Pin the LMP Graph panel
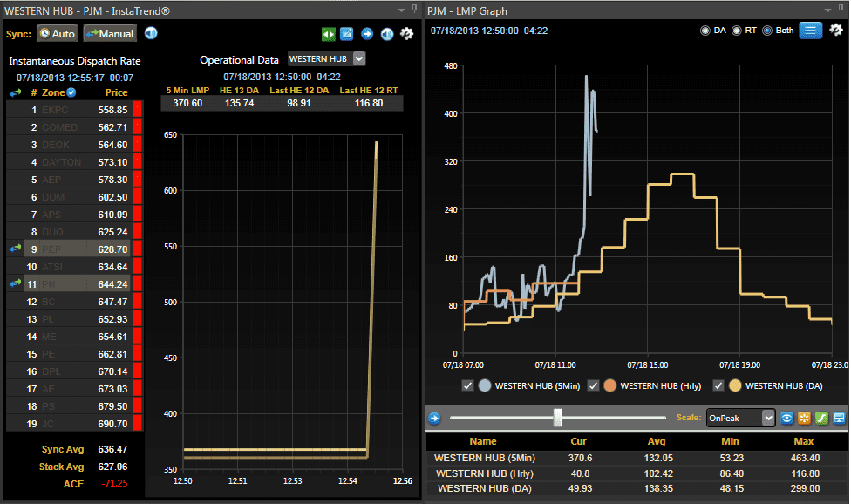This screenshot has width=851, height=504. pyautogui.click(x=841, y=10)
